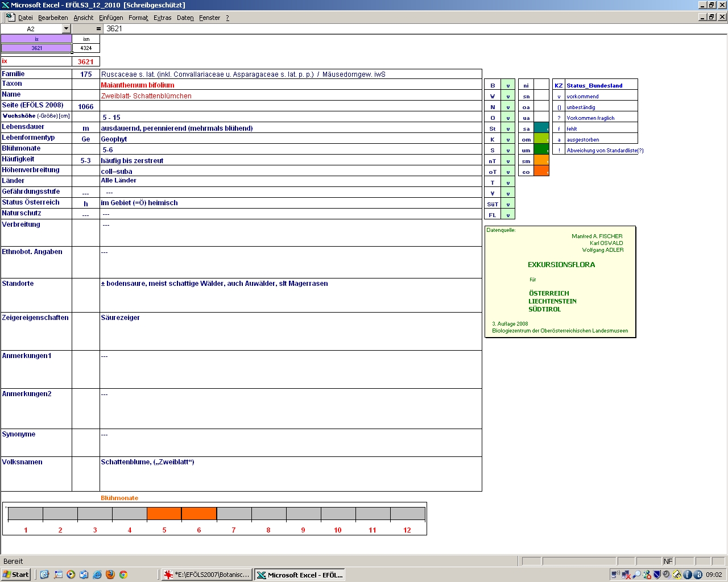Click the orange month 6 bar in Blühmonate chart
Screen dimensions: 728x582
pos(199,514)
